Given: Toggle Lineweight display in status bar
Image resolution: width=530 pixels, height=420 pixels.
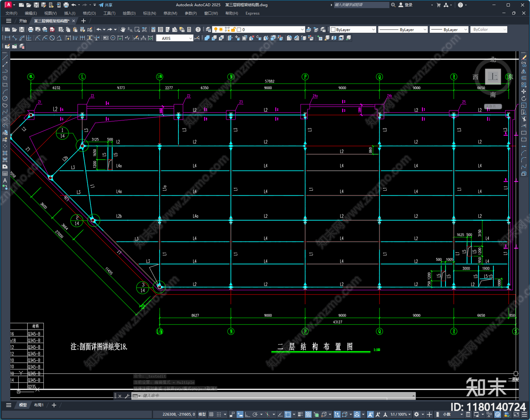Looking at the screenshot, I should point(300,414).
